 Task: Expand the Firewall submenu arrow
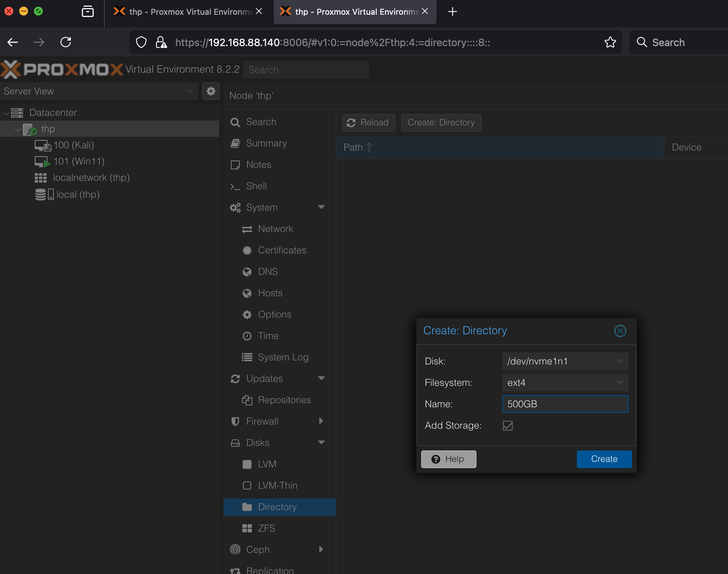pos(321,421)
